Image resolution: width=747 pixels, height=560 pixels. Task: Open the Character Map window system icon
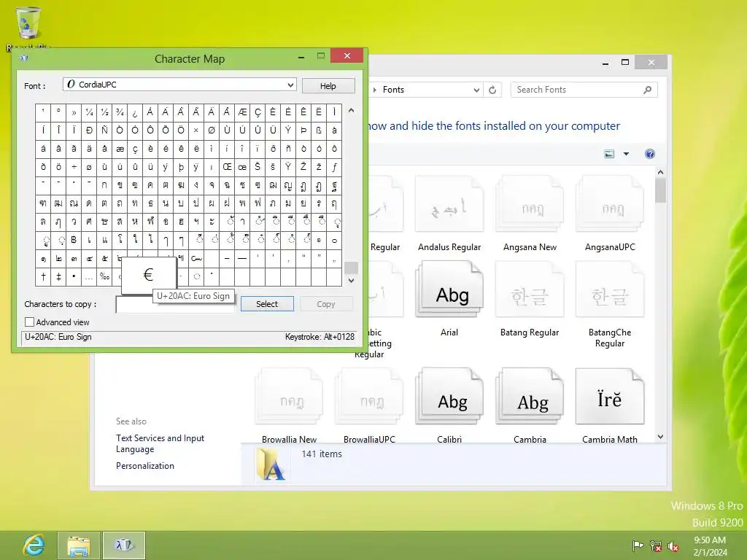click(24, 58)
